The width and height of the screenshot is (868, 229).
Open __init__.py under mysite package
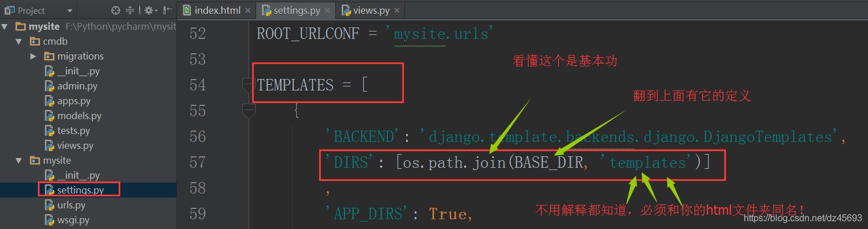[x=78, y=175]
